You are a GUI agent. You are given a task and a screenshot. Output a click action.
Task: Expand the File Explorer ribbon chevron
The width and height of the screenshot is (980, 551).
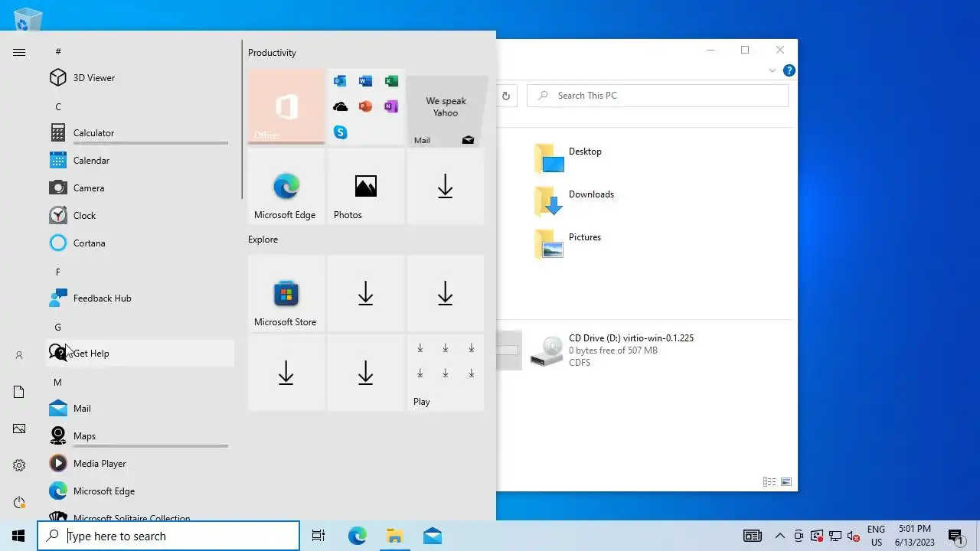pos(772,70)
